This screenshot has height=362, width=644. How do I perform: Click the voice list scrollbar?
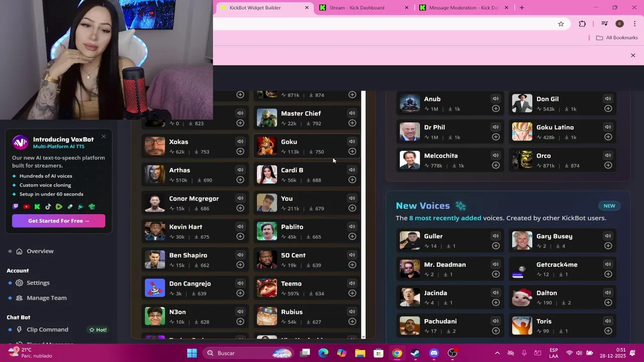(363, 215)
